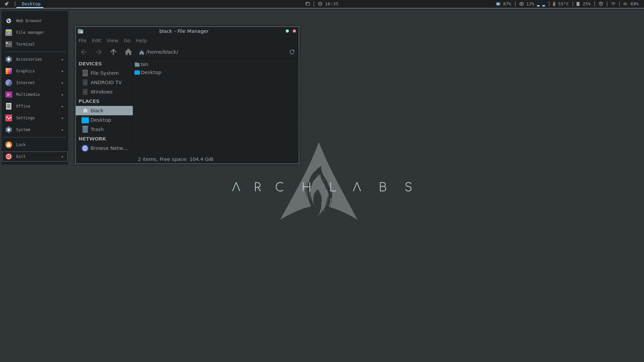Viewport: 644px width, 362px height.
Task: Launch Terminal from the menu
Action: 35,44
